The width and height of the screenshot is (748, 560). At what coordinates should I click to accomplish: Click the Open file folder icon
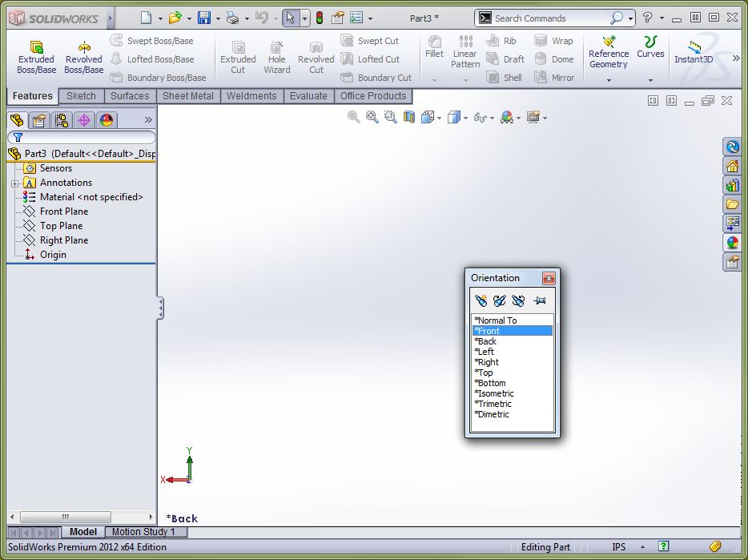point(175,18)
